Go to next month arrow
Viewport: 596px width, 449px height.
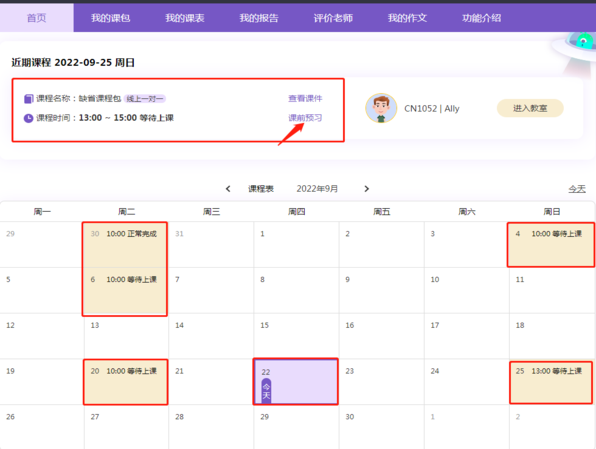[x=366, y=189]
